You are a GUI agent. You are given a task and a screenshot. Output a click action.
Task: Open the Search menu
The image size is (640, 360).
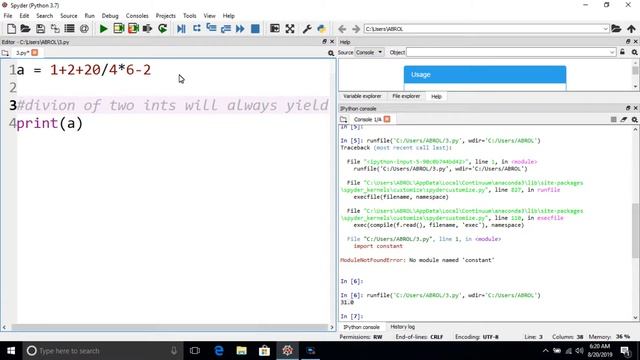[x=44, y=16]
